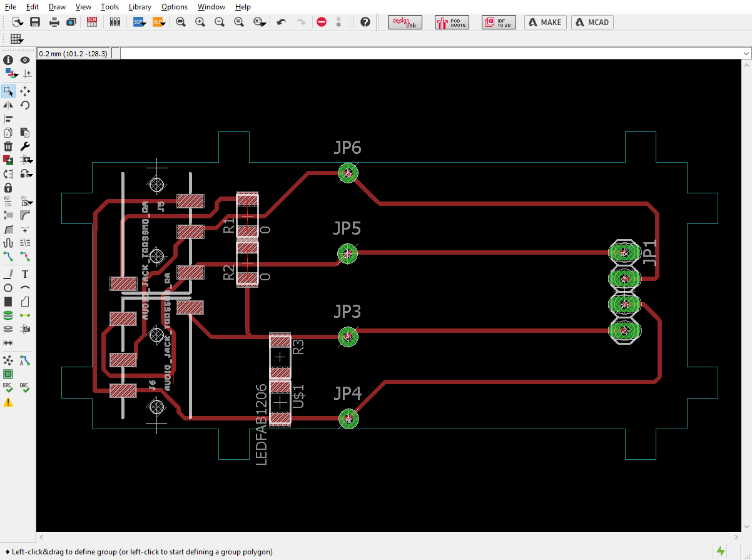The image size is (752, 560).
Task: Open the Draw menu
Action: click(57, 7)
